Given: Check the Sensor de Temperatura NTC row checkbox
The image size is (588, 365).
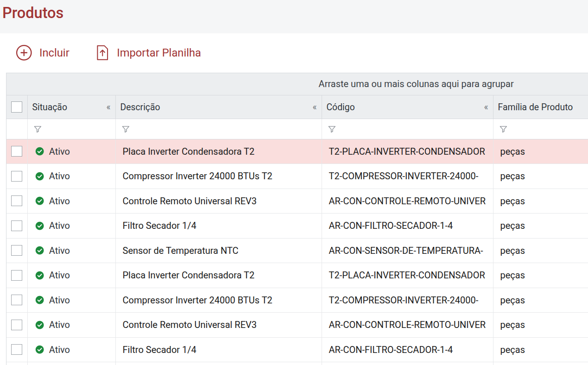Looking at the screenshot, I should pos(17,251).
